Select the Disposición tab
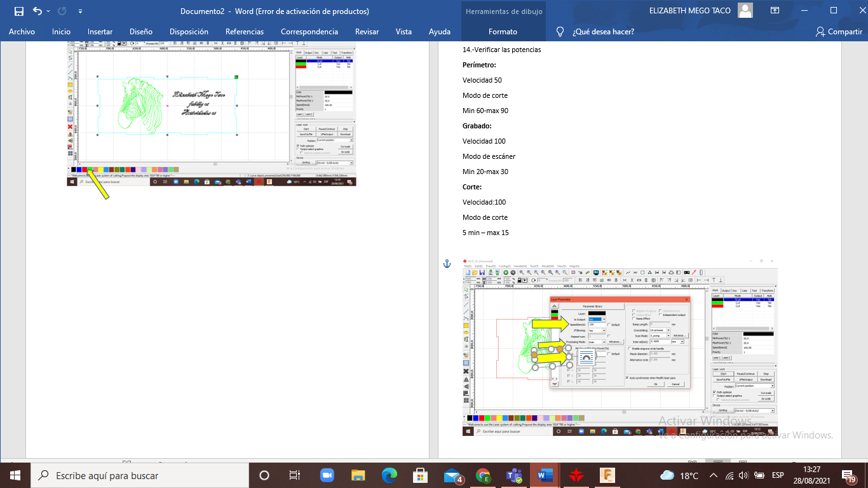 [x=189, y=32]
